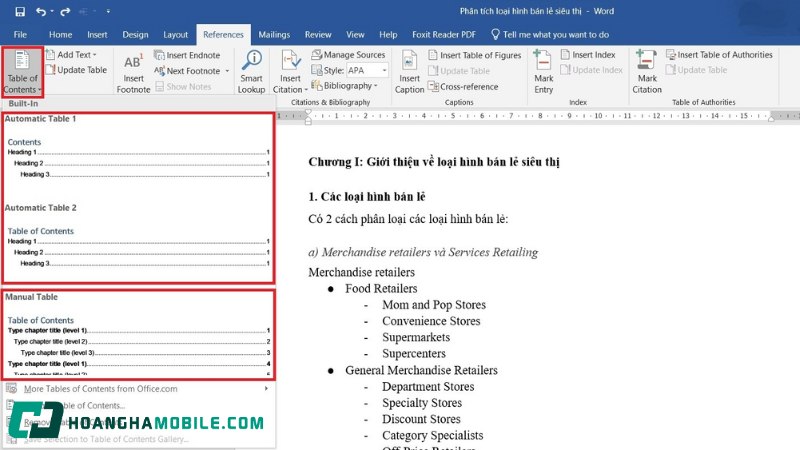Expand More Tables of Contents from Office.com

[136, 388]
